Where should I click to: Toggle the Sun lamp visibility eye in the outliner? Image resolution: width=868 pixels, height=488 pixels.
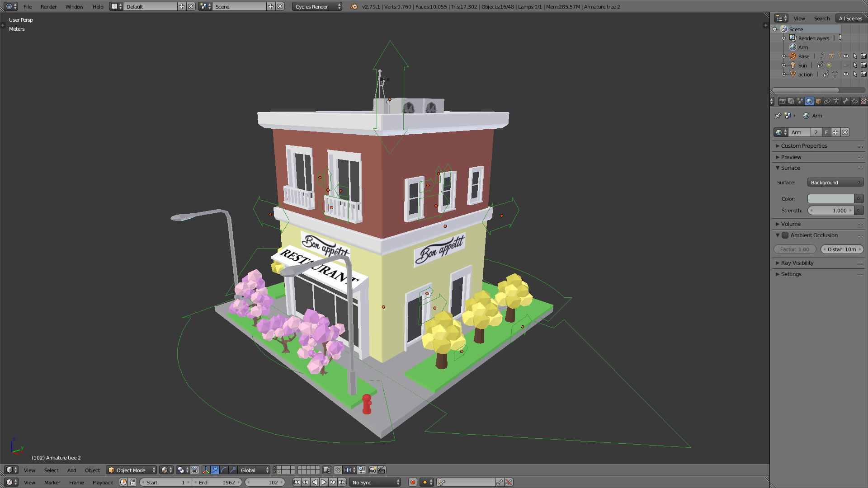click(846, 65)
